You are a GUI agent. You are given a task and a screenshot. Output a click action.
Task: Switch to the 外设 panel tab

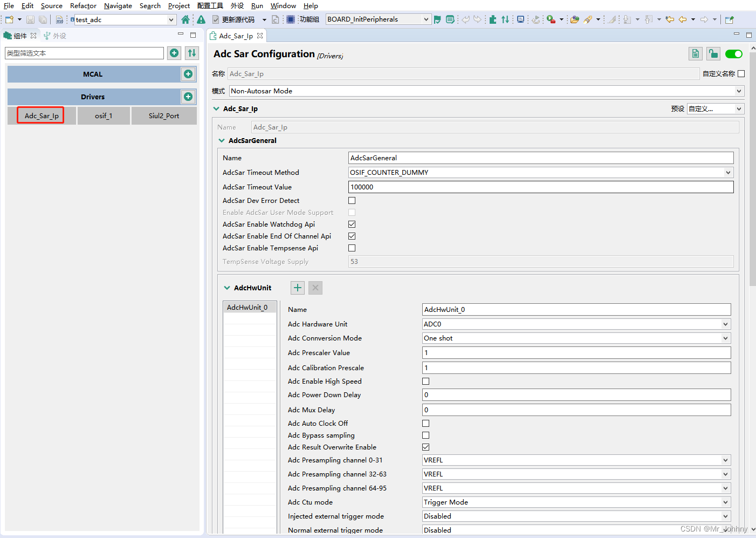55,36
